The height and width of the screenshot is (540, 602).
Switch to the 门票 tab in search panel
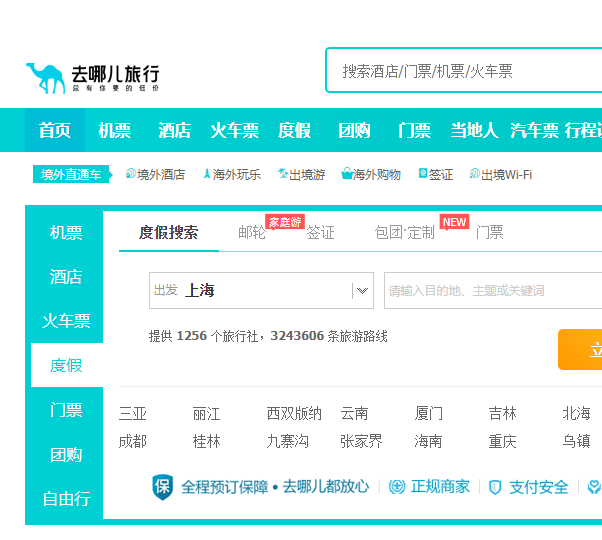(490, 233)
